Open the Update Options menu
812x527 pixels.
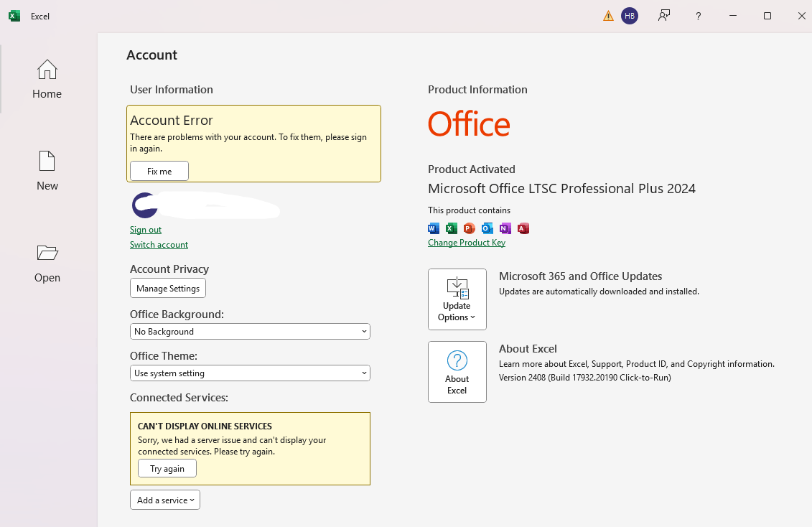click(x=457, y=299)
